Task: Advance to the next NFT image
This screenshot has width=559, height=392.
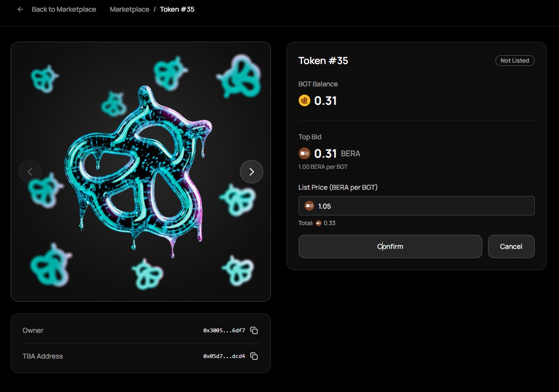Action: [252, 171]
